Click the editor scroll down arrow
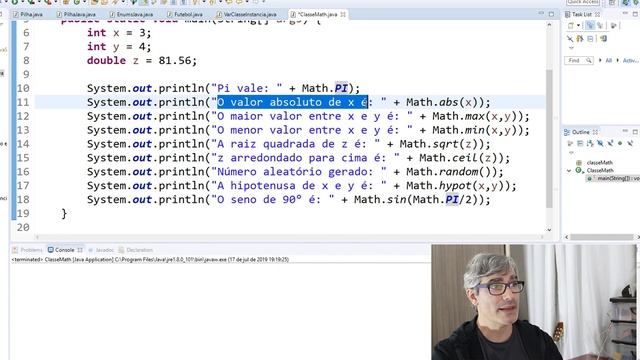Viewport: 640px width, 360px height. tap(549, 229)
